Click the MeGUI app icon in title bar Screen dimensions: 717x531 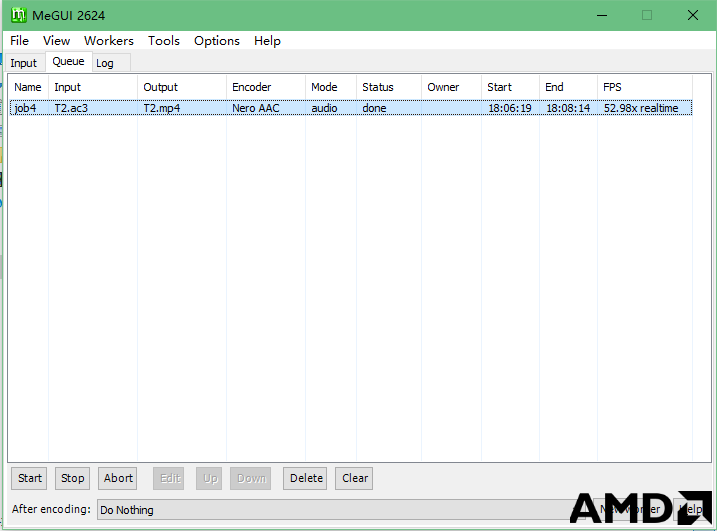(x=19, y=15)
